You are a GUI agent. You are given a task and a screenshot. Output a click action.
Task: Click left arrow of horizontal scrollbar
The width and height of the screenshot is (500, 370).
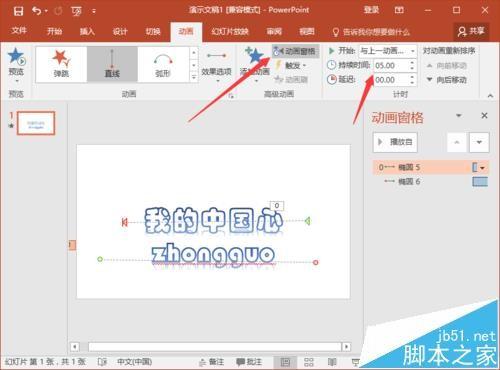[x=75, y=347]
